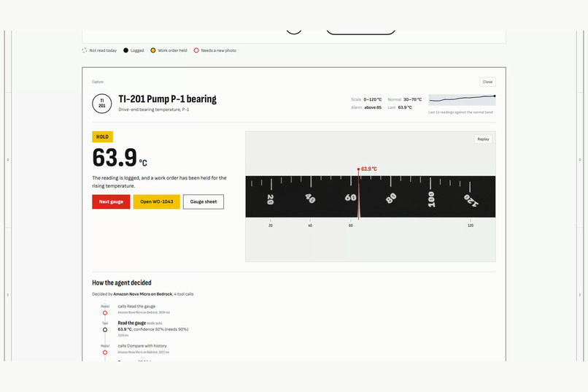
Task: Click the red node for 'calls Compare with history'
Action: coord(105,353)
